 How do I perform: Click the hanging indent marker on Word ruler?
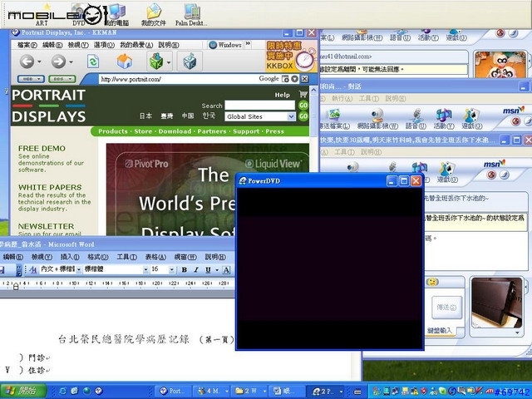point(16,287)
